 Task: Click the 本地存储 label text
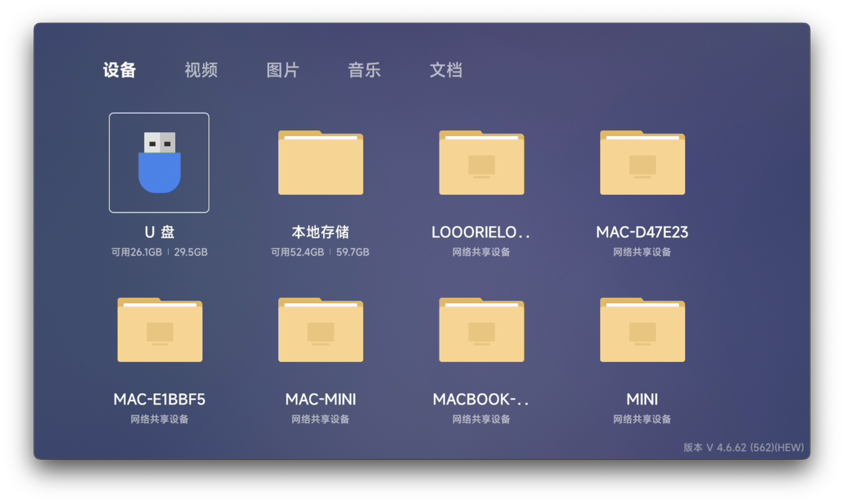pos(320,232)
